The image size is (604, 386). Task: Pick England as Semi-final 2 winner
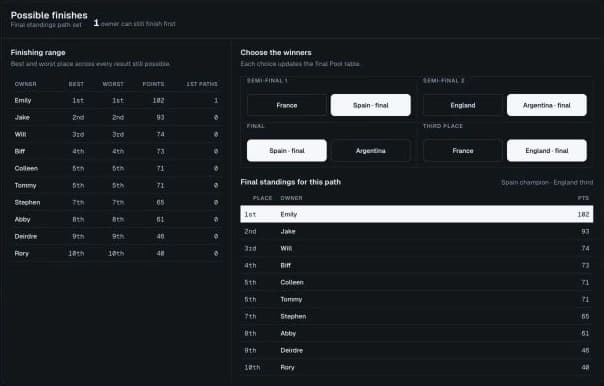[463, 105]
